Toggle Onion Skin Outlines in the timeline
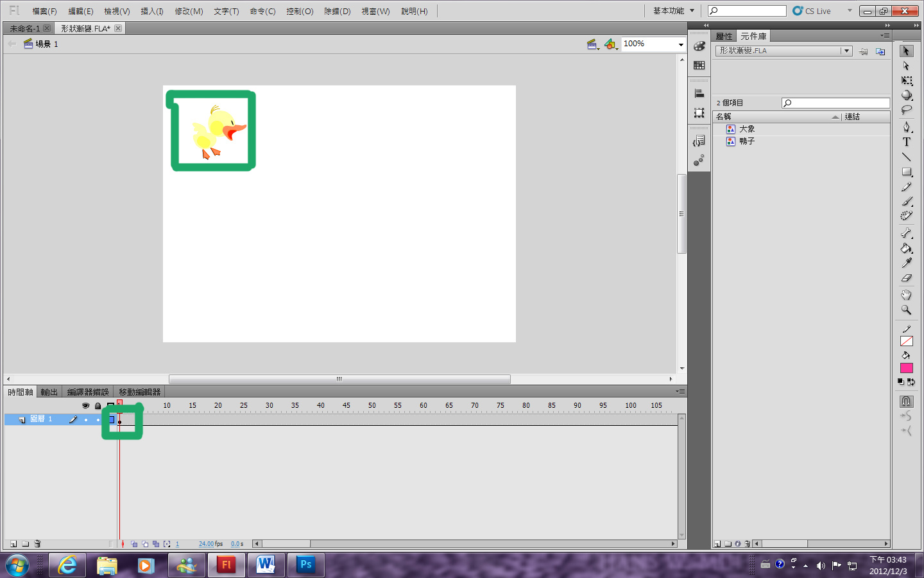Screen dimensions: 924x578 (x=145, y=544)
